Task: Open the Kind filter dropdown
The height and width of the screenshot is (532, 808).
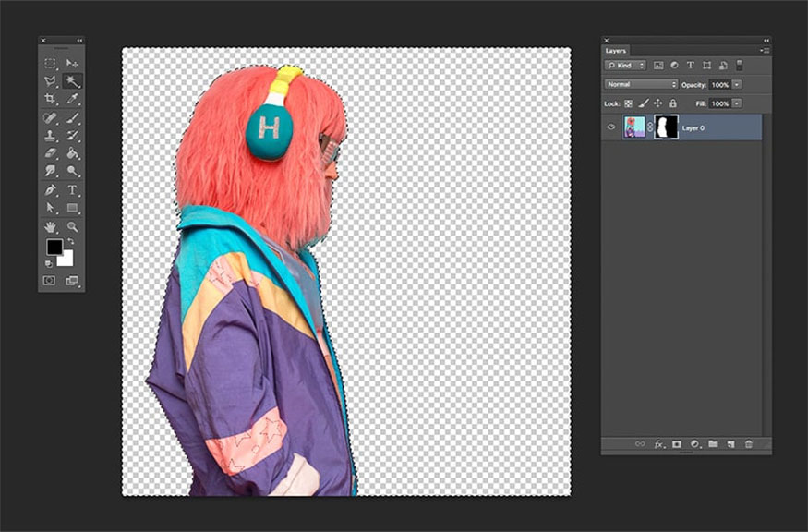Action: pyautogui.click(x=625, y=66)
